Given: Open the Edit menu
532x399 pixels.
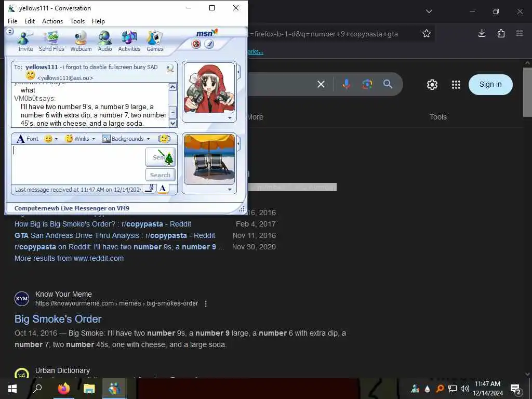Looking at the screenshot, I should [x=30, y=21].
